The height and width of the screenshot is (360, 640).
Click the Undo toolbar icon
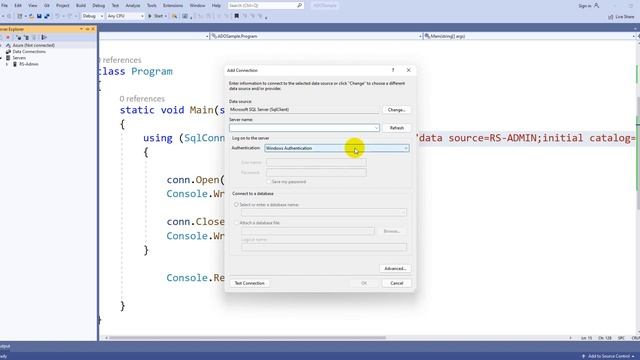pos(58,16)
